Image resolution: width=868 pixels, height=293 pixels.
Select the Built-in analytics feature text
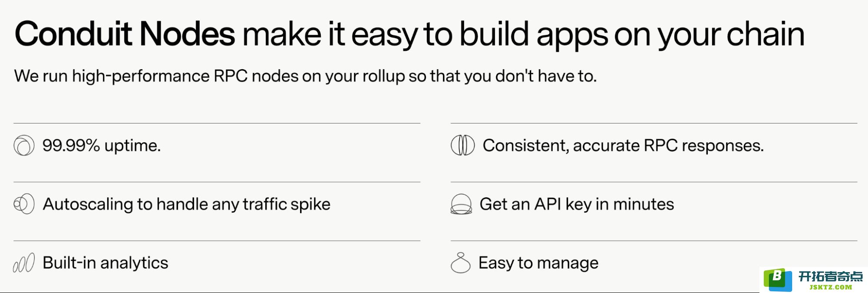[106, 263]
